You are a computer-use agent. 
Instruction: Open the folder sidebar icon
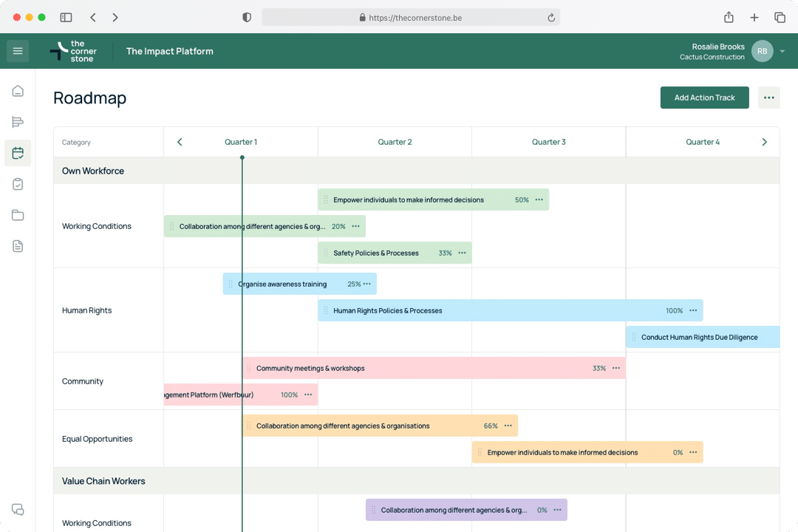click(x=18, y=215)
